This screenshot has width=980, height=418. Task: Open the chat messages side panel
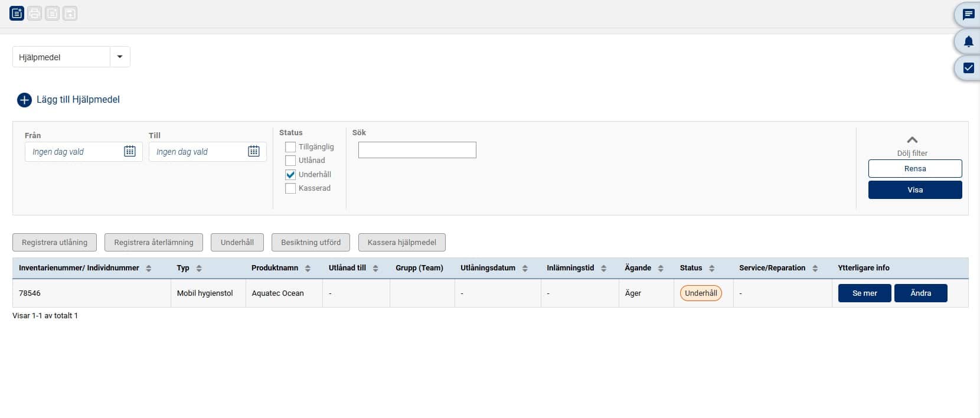point(968,15)
